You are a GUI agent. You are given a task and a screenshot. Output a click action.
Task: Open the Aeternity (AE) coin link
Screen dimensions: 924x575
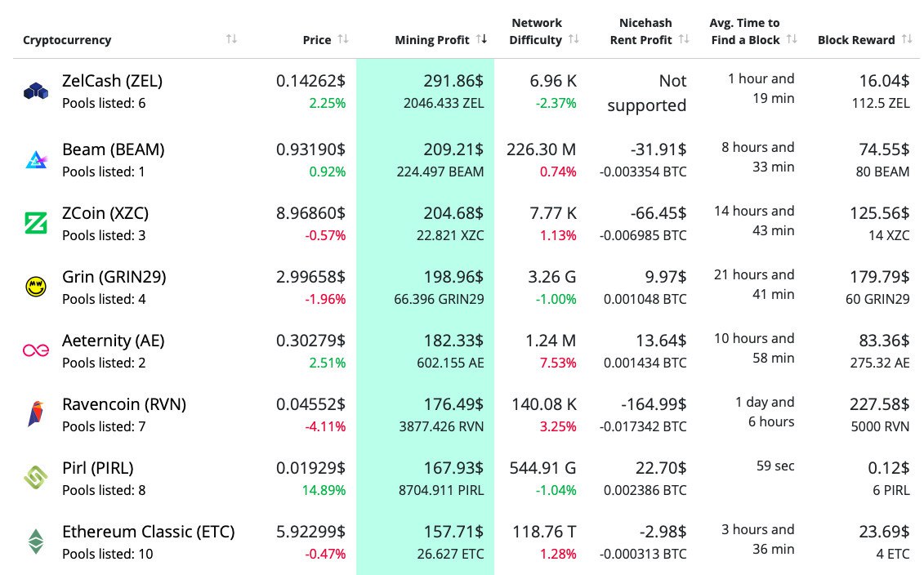(113, 341)
